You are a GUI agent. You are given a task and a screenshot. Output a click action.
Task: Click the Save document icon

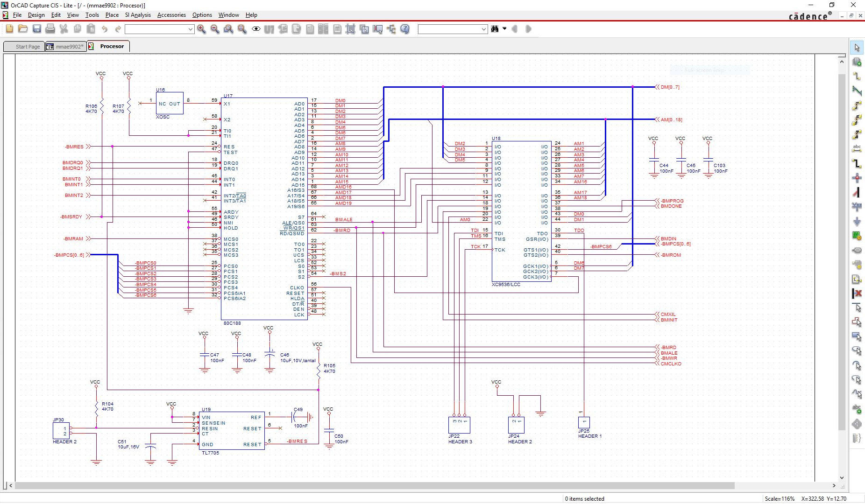(x=36, y=29)
